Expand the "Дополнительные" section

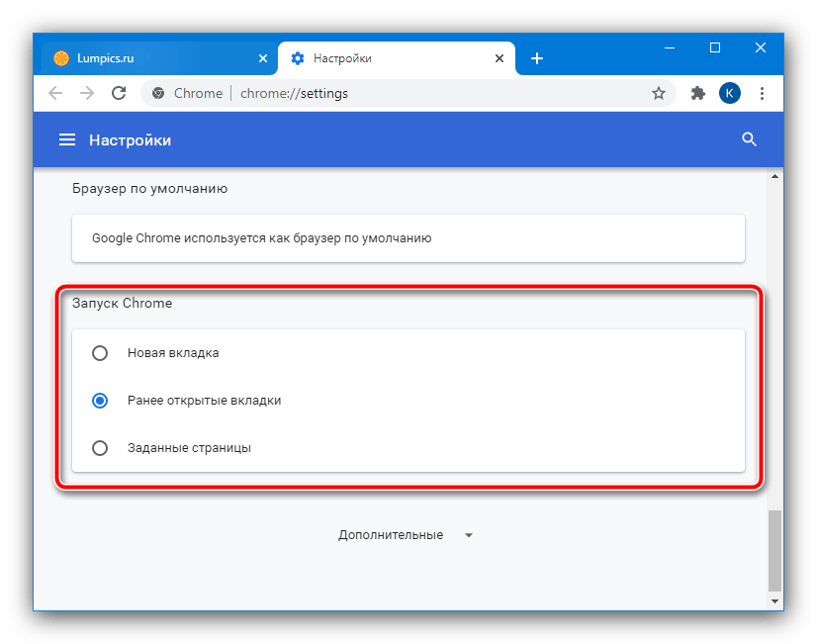tap(391, 535)
